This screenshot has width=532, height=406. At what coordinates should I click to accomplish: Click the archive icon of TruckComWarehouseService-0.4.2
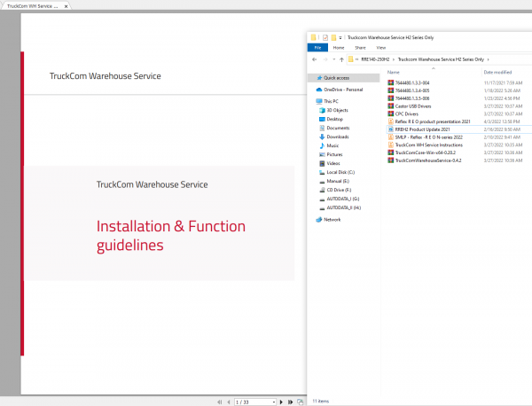pos(390,160)
